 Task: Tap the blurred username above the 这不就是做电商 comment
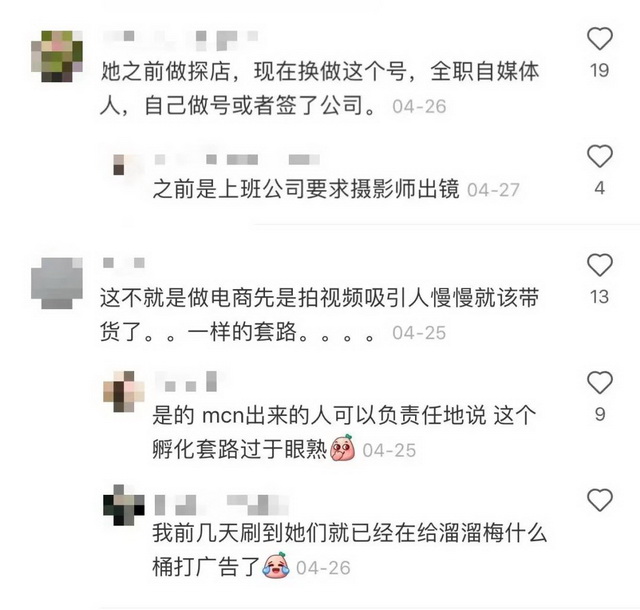tap(124, 263)
